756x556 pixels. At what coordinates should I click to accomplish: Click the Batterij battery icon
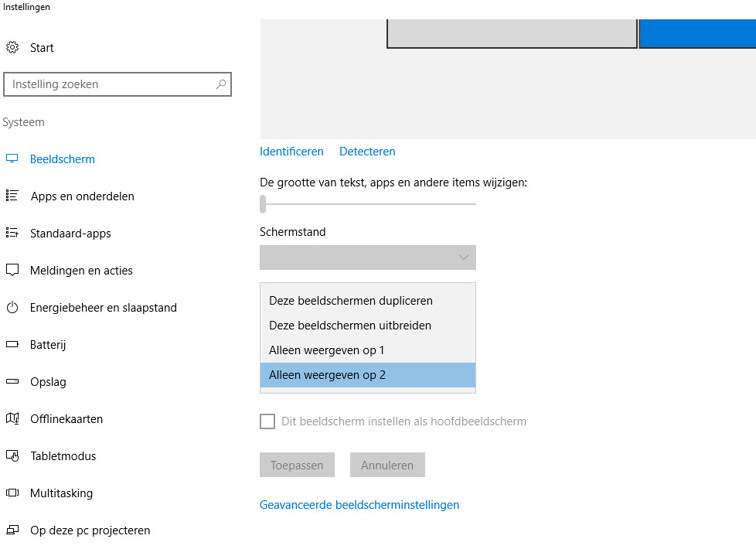(12, 344)
